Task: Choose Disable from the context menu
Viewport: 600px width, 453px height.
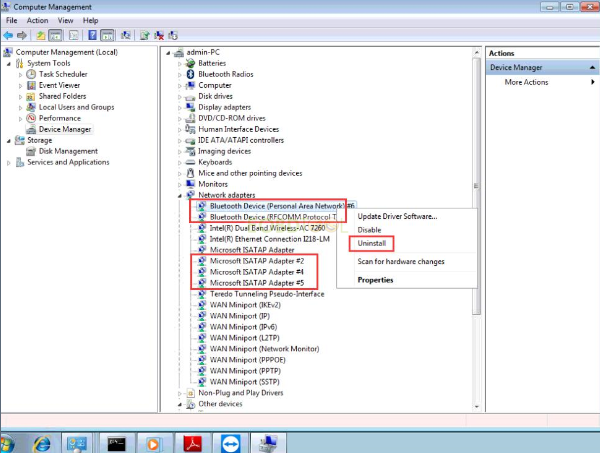Action: (369, 230)
